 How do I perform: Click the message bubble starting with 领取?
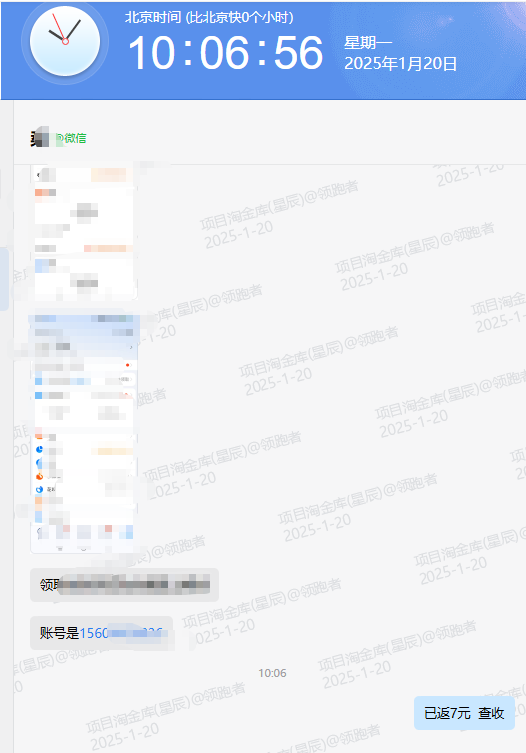124,585
